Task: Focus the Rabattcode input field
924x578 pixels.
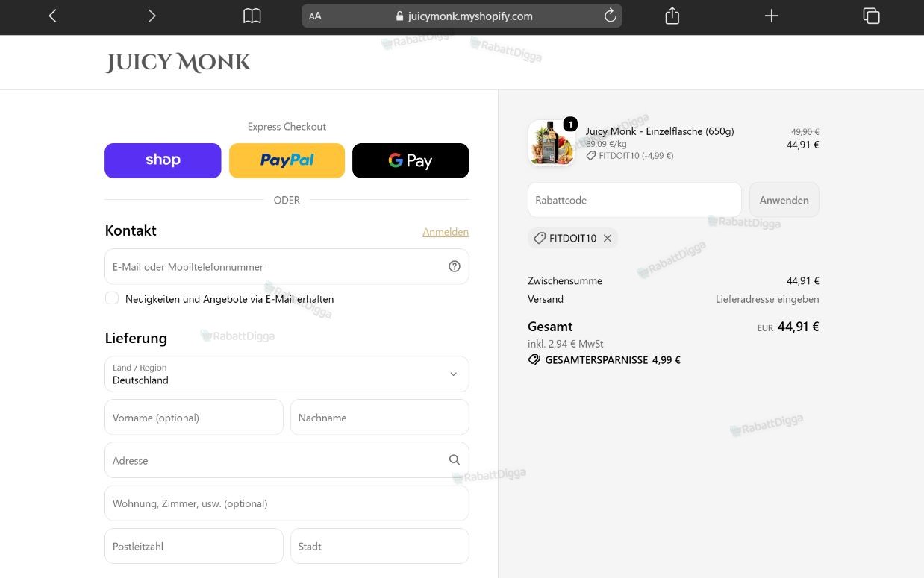Action: coord(634,200)
